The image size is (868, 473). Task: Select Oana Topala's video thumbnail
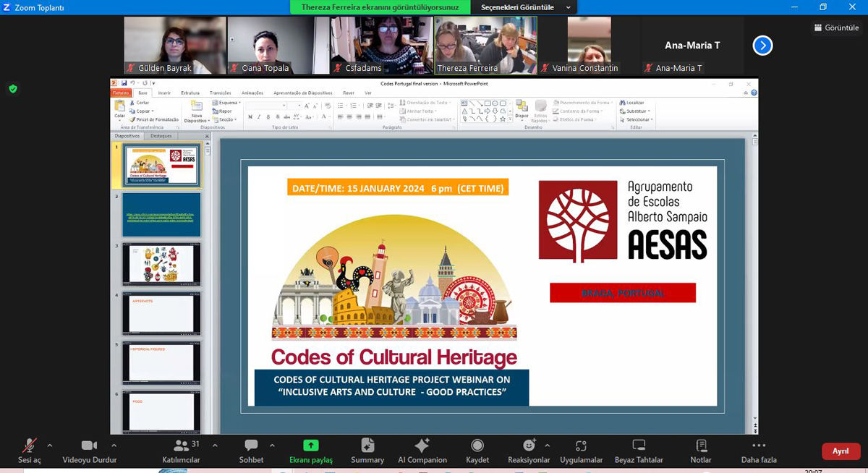(x=278, y=45)
